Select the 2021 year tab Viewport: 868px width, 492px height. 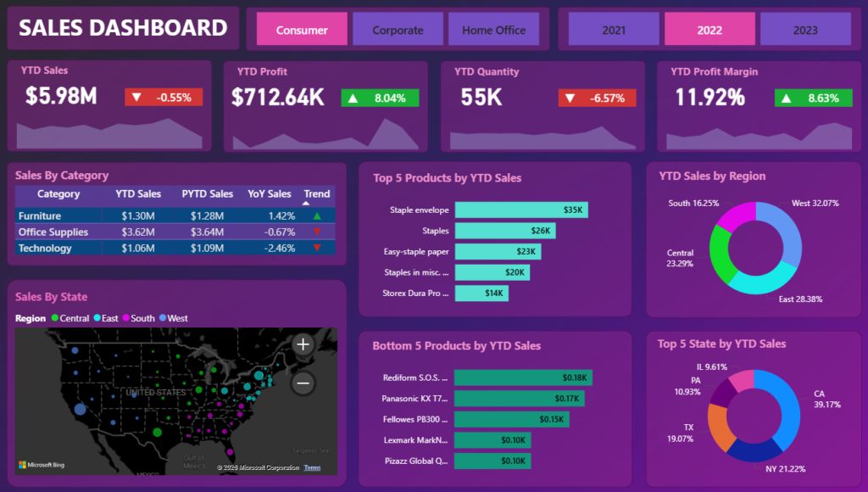tap(614, 30)
